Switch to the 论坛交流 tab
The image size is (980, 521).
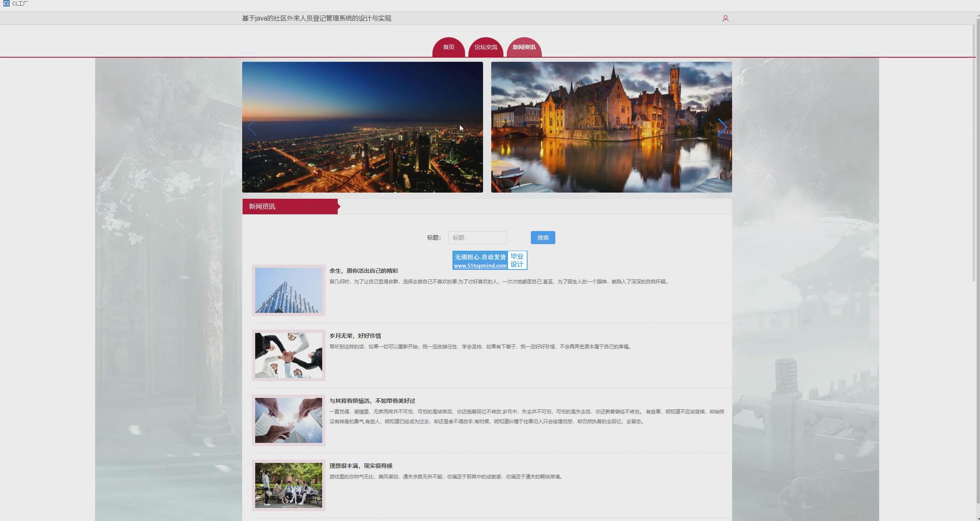point(486,47)
